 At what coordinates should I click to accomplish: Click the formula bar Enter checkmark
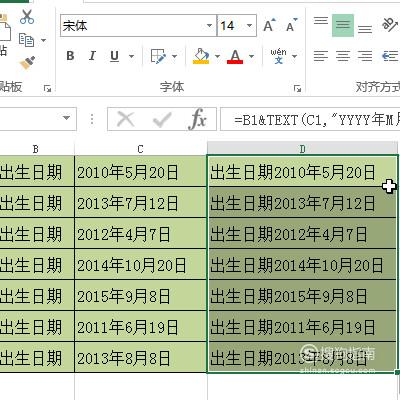pyautogui.click(x=162, y=119)
